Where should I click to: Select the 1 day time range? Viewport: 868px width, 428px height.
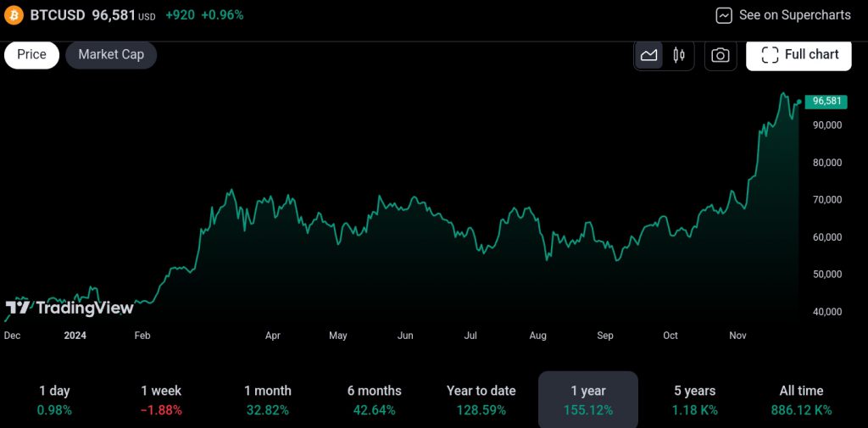[x=54, y=400]
